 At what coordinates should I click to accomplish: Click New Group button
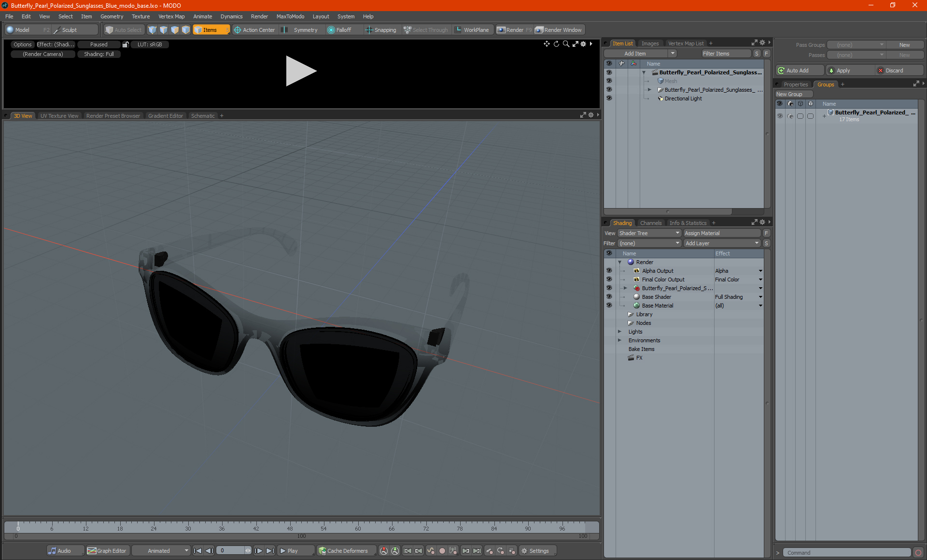[x=794, y=94]
